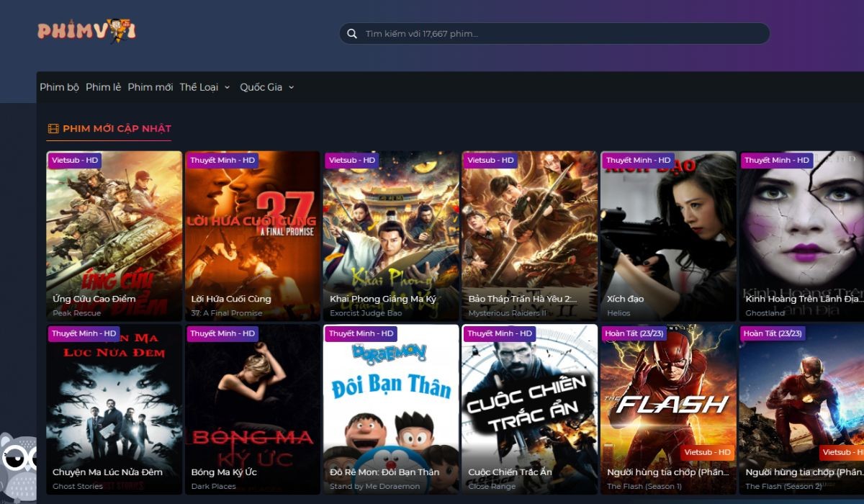Open Stand by Me Doraemon poster
This screenshot has height=504, width=864.
click(391, 403)
